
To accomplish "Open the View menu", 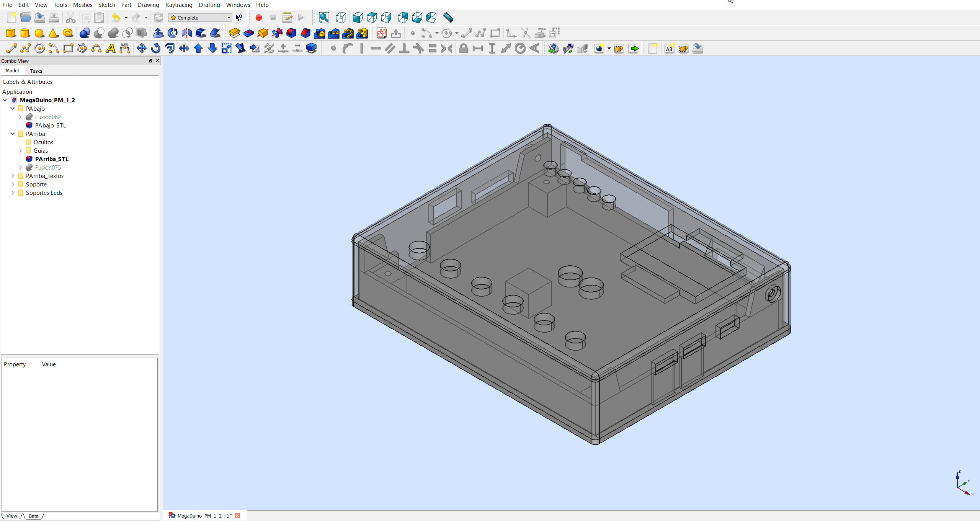I will pyautogui.click(x=40, y=5).
